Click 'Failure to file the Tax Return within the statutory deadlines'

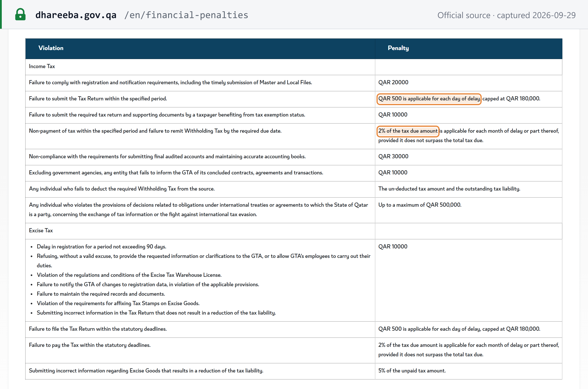(98, 329)
